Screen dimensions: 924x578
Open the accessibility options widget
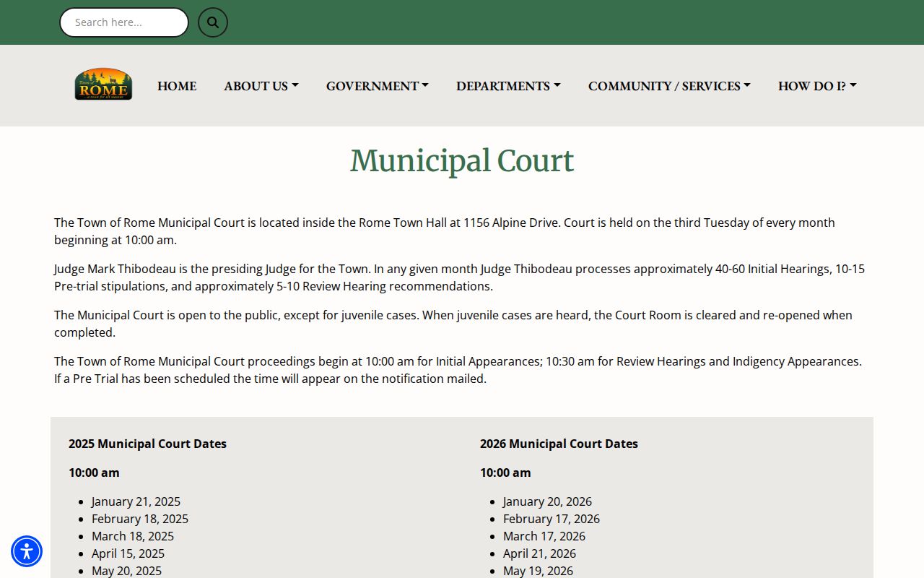coord(27,551)
